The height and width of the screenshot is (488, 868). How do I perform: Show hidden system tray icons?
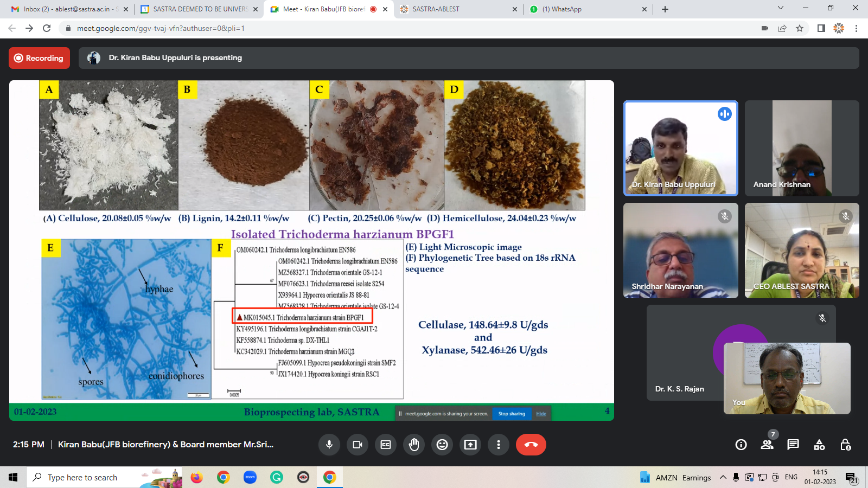723,477
